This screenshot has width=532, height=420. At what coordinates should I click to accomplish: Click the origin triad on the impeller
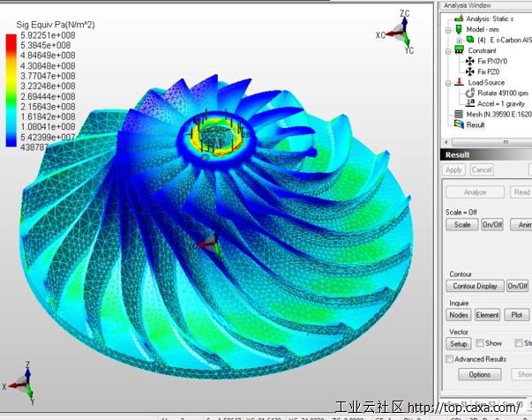(210, 245)
